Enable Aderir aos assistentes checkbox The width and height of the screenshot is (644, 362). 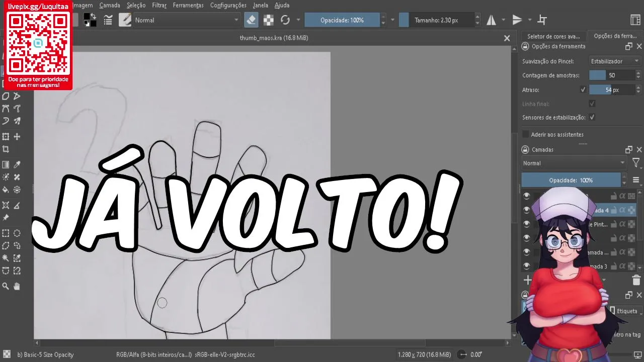click(x=526, y=134)
